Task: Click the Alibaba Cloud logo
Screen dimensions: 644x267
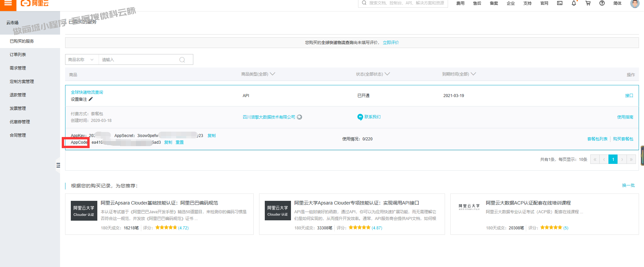Action: 35,3
